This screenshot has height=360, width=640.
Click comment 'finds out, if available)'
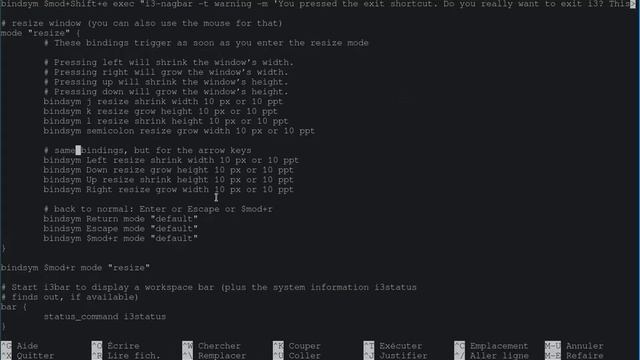tap(70, 298)
